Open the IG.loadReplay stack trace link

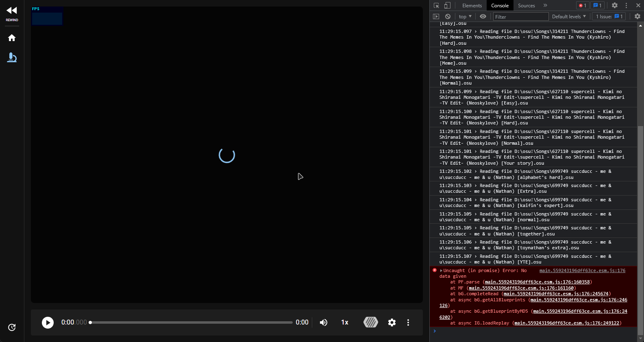pyautogui.click(x=567, y=323)
